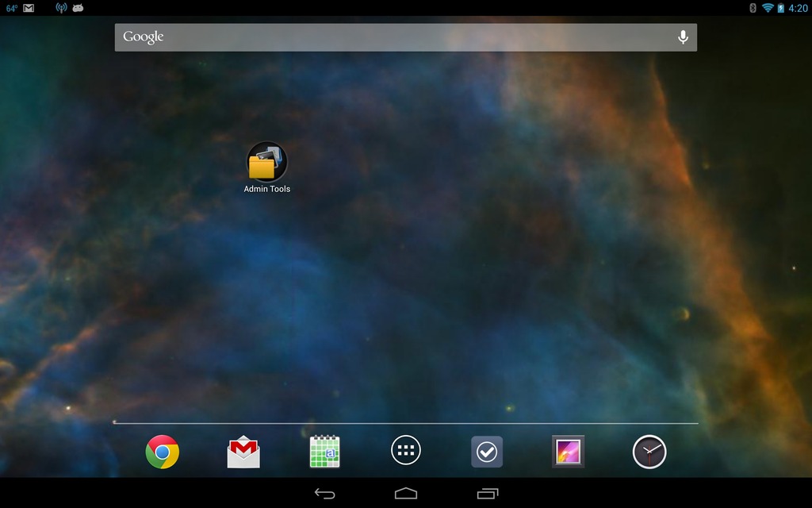Viewport: 812px width, 508px height.
Task: Open the Recent apps button
Action: 488,494
